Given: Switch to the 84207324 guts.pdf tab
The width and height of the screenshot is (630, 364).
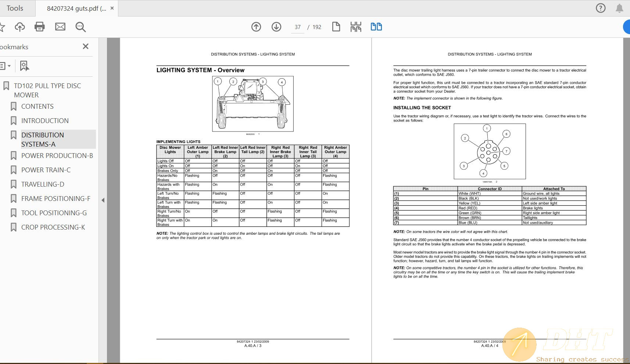Looking at the screenshot, I should tap(76, 8).
